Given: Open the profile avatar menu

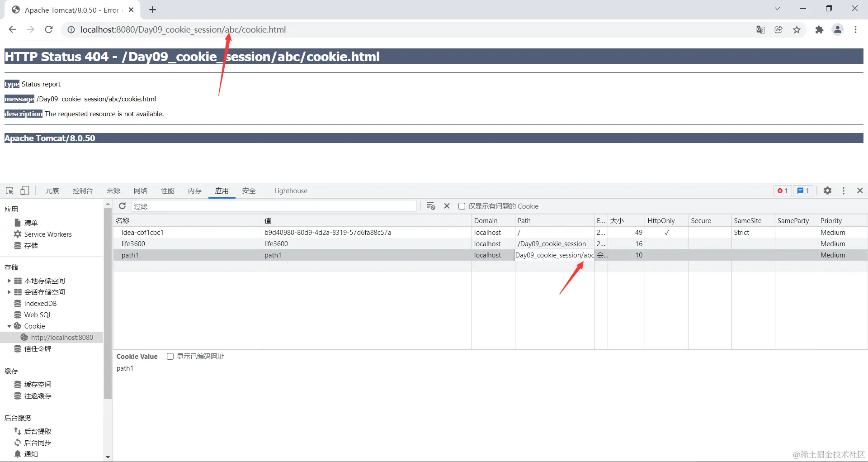Looking at the screenshot, I should tap(838, 30).
